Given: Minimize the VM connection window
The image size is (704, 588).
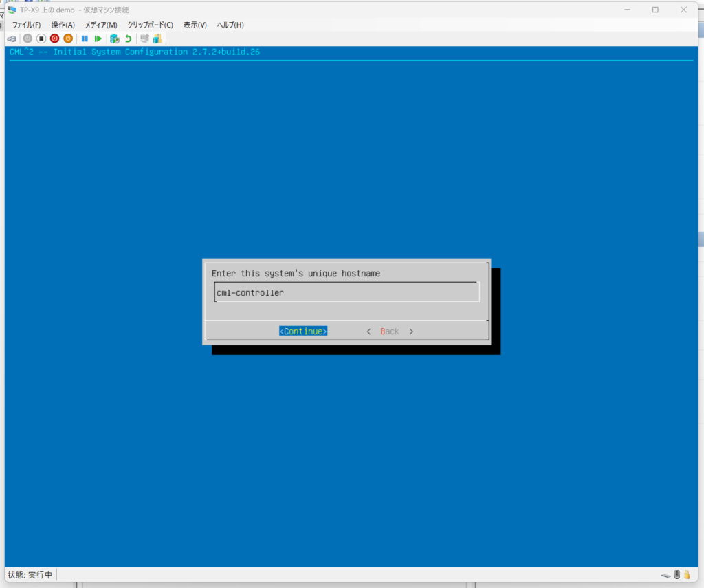Looking at the screenshot, I should pyautogui.click(x=627, y=10).
